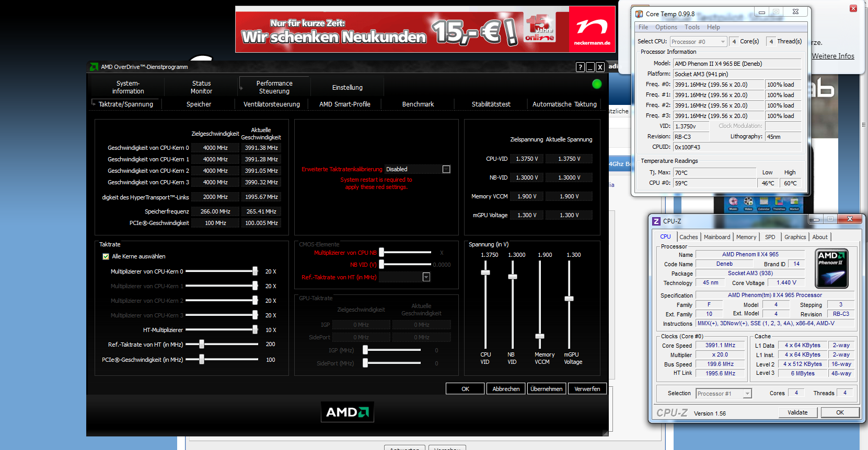Open the Options menu in Core Temp
This screenshot has height=450, width=868.
tap(666, 27)
